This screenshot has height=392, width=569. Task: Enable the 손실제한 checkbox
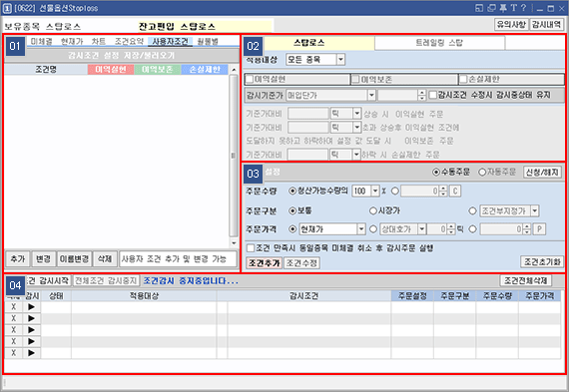[463, 79]
